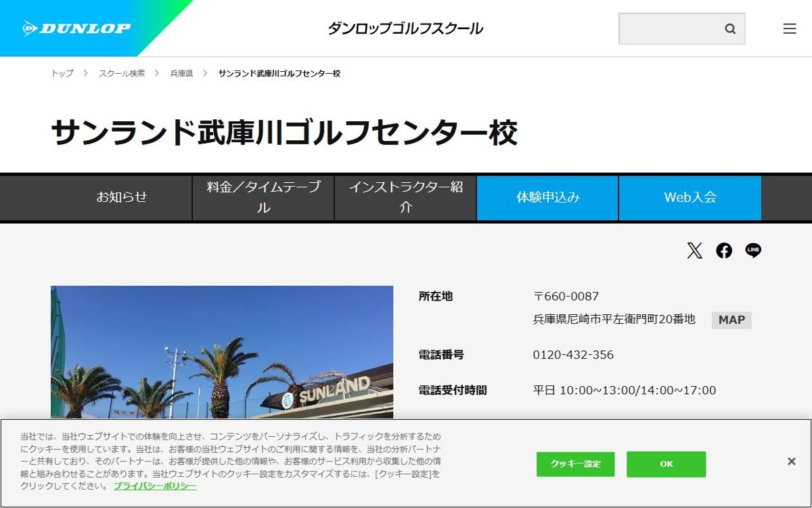This screenshot has height=508, width=812.
Task: Go to スクール検索 breadcrumb
Action: pyautogui.click(x=122, y=73)
